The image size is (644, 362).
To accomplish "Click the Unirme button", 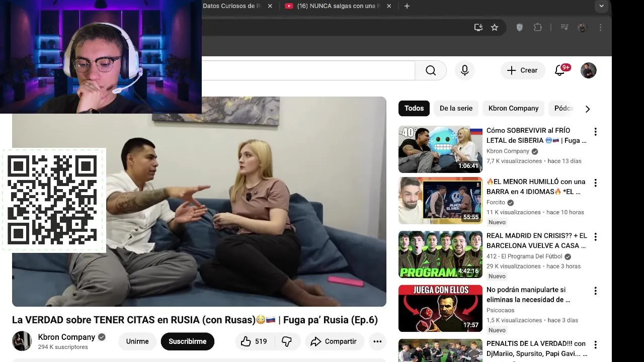I will coord(137,341).
